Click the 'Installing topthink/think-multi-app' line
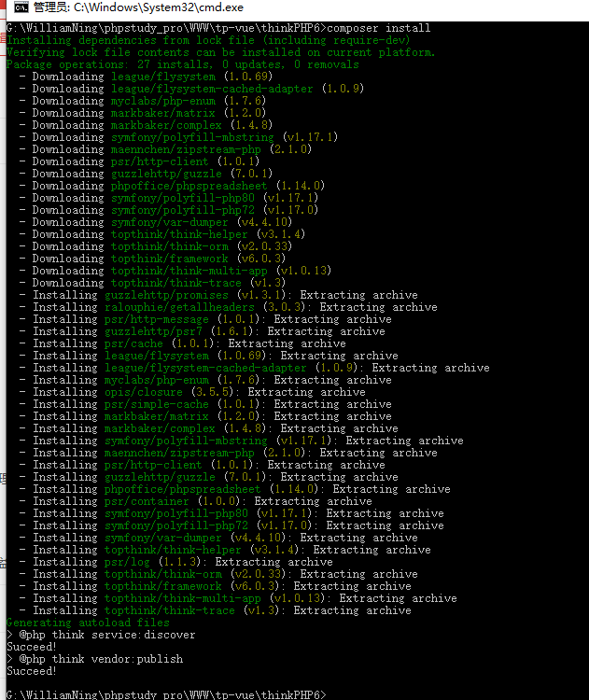589x700 pixels. point(238,597)
